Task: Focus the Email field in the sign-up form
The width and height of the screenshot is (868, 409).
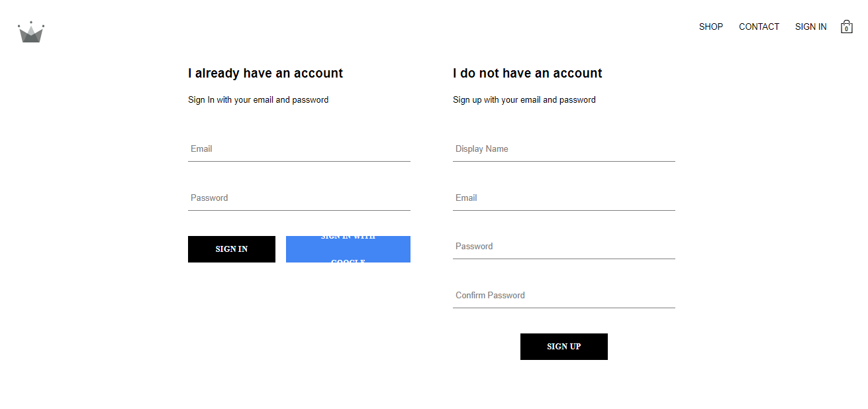Action: 564,198
